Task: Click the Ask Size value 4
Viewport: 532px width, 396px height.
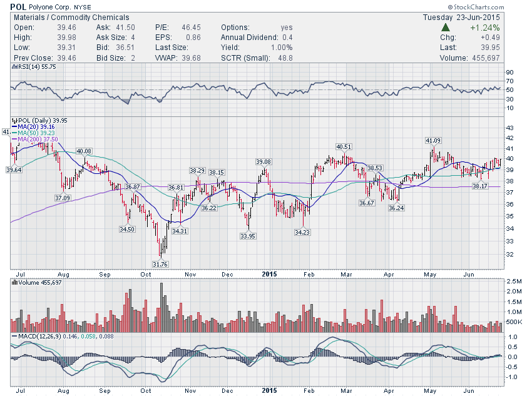Action: (133, 38)
